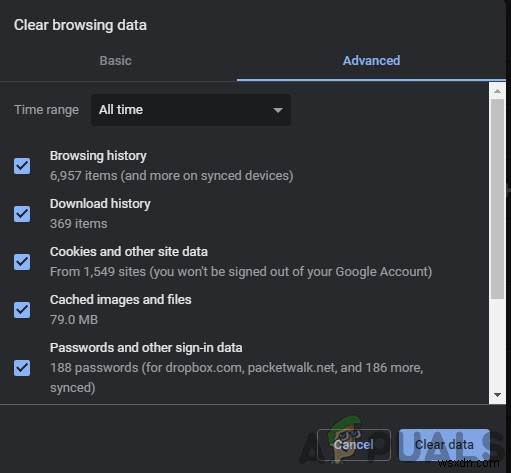Click the scrollbar track below the thumb

click(x=497, y=343)
